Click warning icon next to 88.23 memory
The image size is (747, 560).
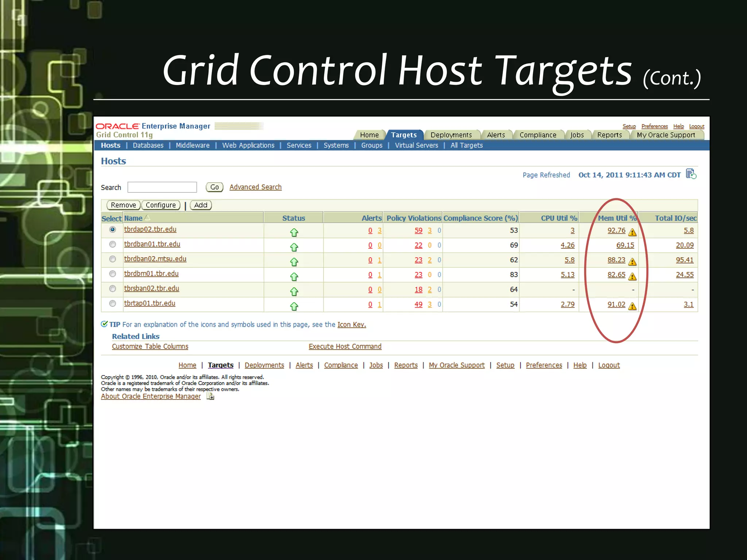(x=632, y=261)
